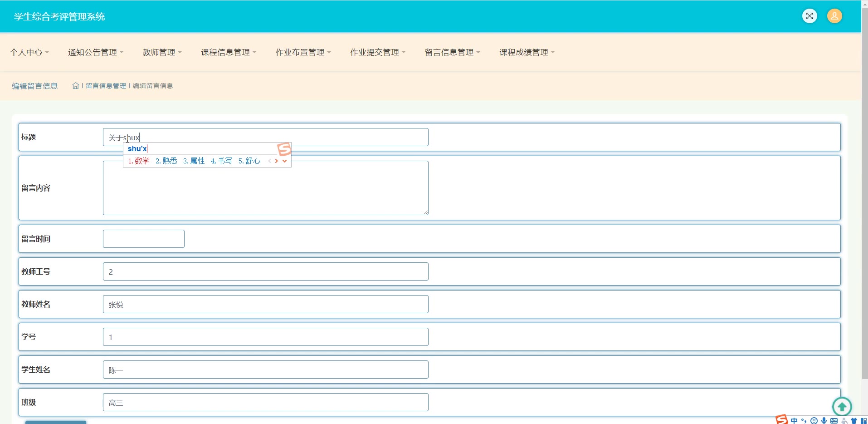
Task: Choose candidate 3 属性 in the IME popup
Action: (194, 161)
